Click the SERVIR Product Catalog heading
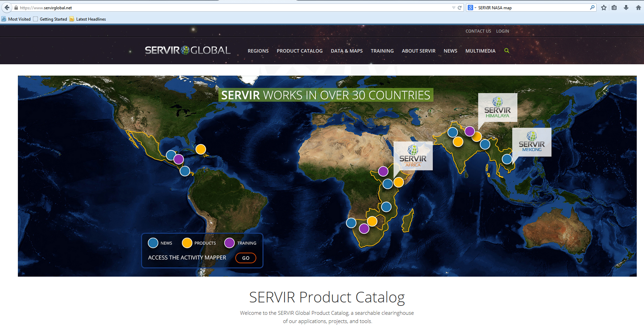 coord(327,297)
